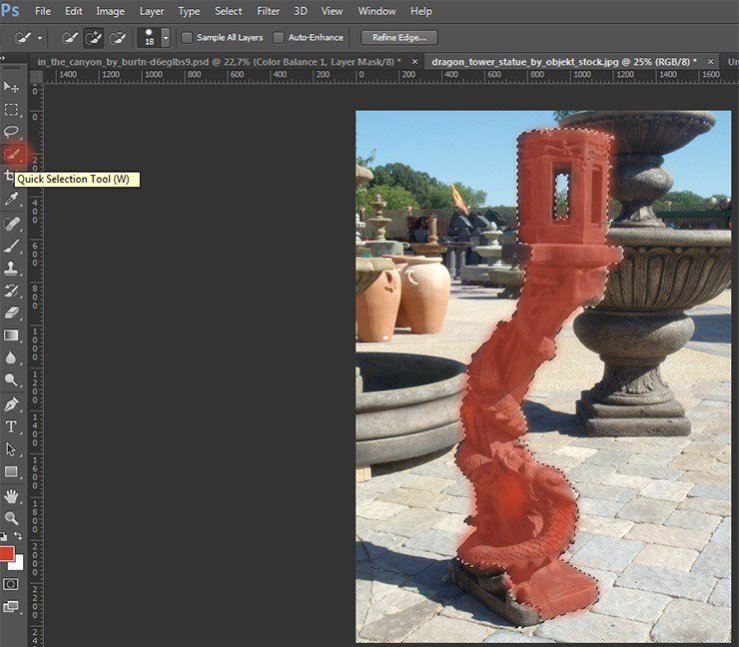
Task: Open the brush size picker dropdown
Action: click(165, 37)
